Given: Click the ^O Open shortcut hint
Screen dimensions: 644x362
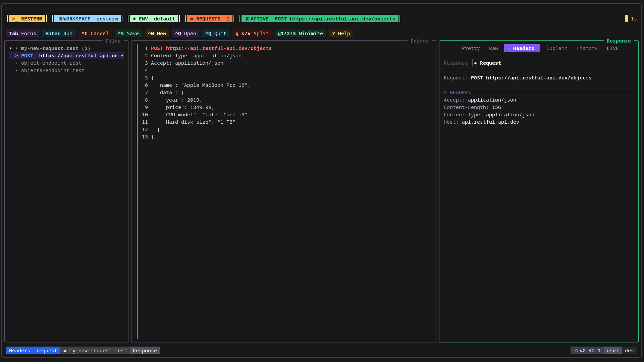Looking at the screenshot, I should 185,34.
